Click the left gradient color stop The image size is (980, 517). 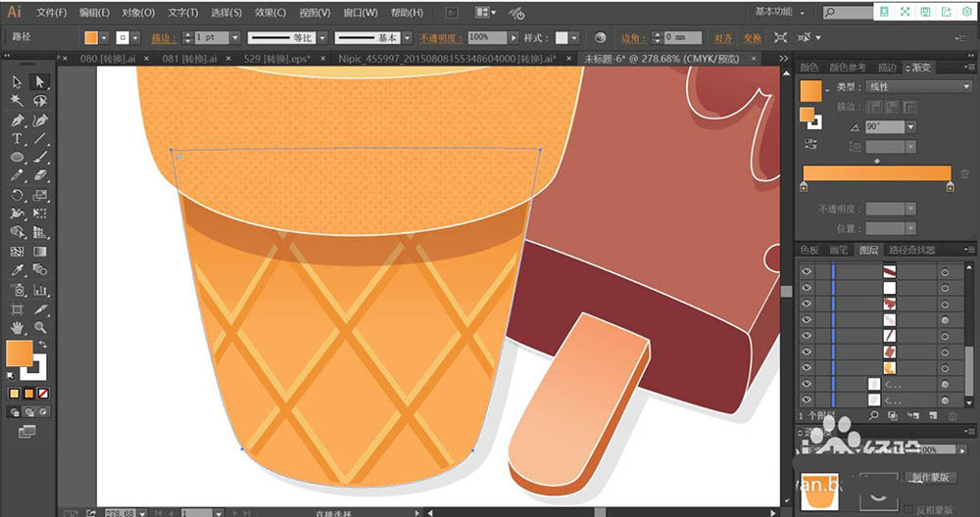click(804, 187)
